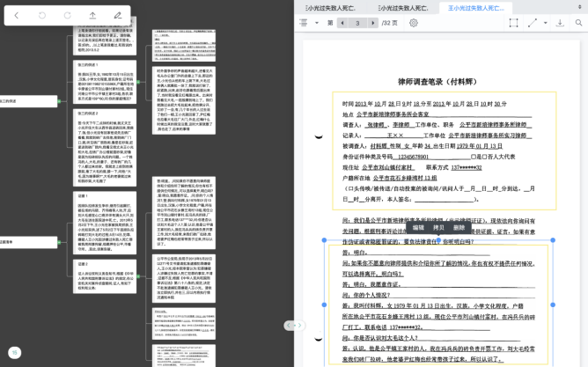Click the right-middle selection handle of the excerpt box
This screenshot has width=588, height=367.
click(553, 305)
